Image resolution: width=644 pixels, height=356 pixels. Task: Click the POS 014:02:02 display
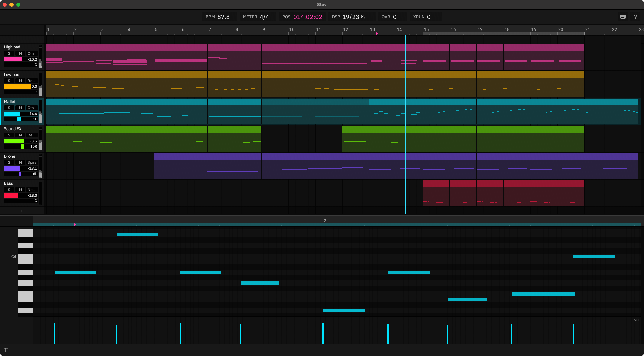click(x=303, y=17)
